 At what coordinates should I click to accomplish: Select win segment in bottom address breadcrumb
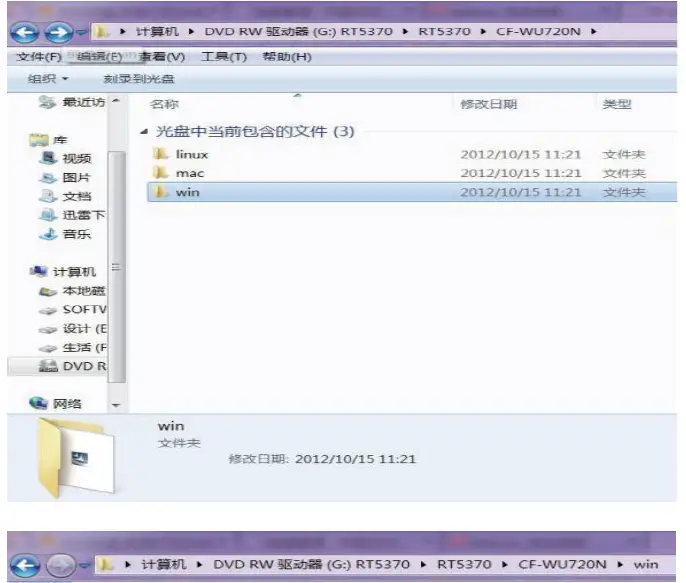646,565
